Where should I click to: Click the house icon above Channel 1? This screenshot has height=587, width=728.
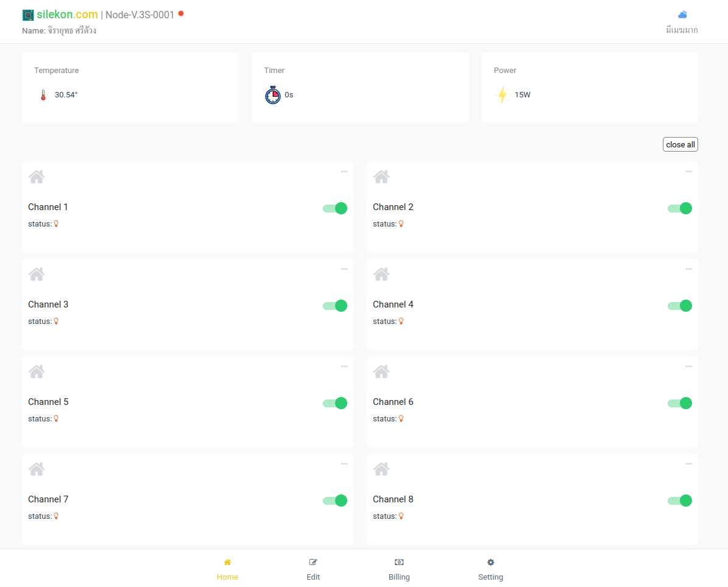[37, 177]
